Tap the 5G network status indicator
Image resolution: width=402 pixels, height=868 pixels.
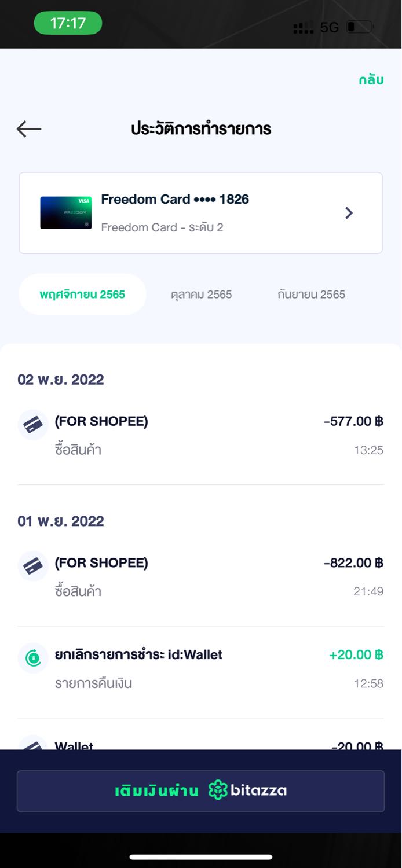[x=329, y=27]
